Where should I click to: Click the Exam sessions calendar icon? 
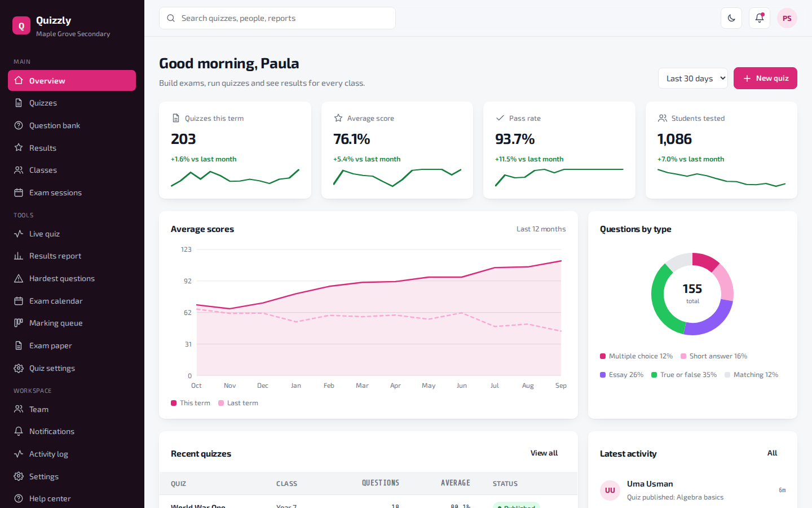tap(19, 192)
